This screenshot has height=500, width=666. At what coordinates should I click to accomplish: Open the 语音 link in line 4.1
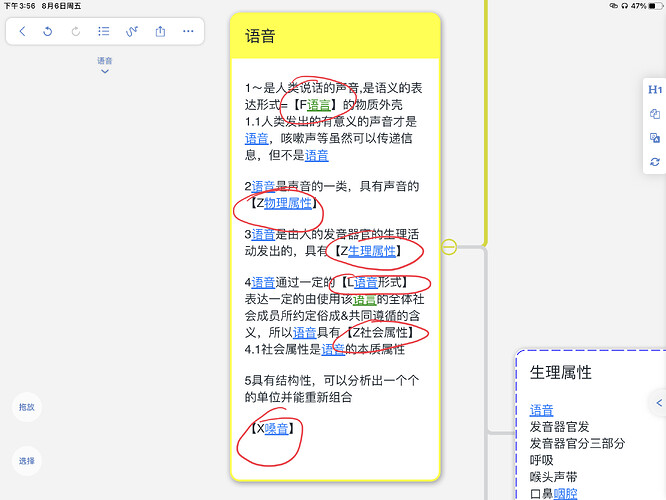coord(333,350)
